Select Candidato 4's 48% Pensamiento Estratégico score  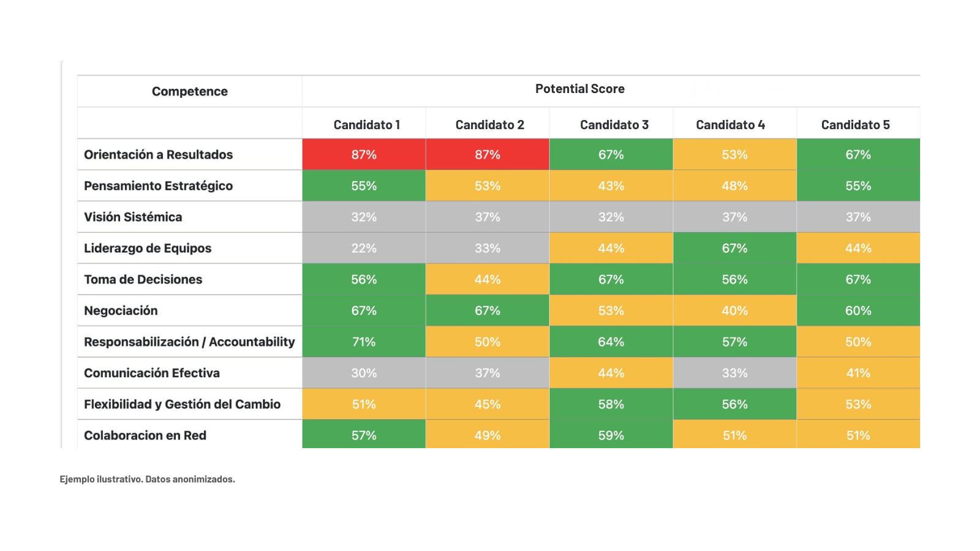734,186
